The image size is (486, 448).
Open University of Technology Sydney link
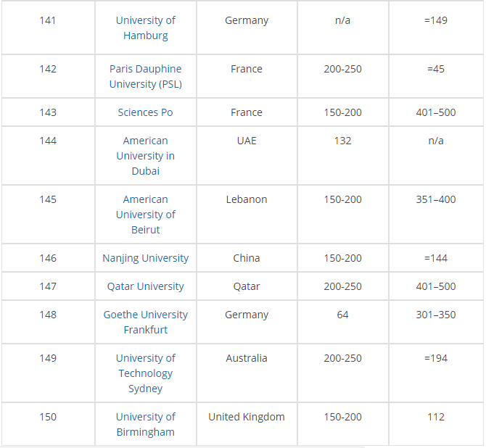tap(145, 373)
